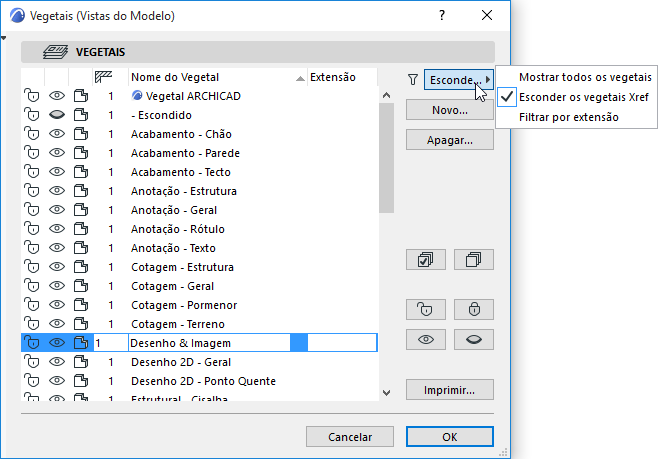This screenshot has height=459, width=658.
Task: Click the help question mark in the title bar
Action: (440, 15)
